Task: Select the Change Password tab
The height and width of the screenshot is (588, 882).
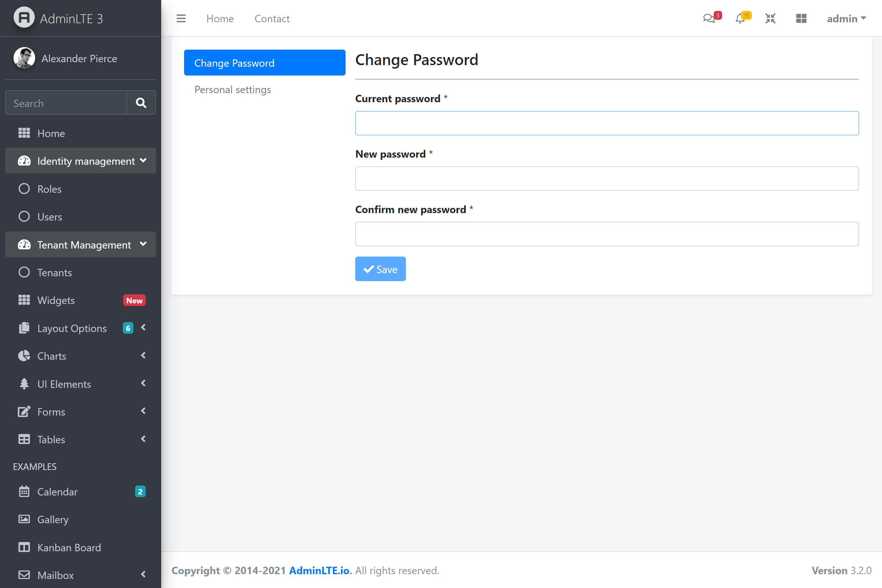Action: [264, 63]
